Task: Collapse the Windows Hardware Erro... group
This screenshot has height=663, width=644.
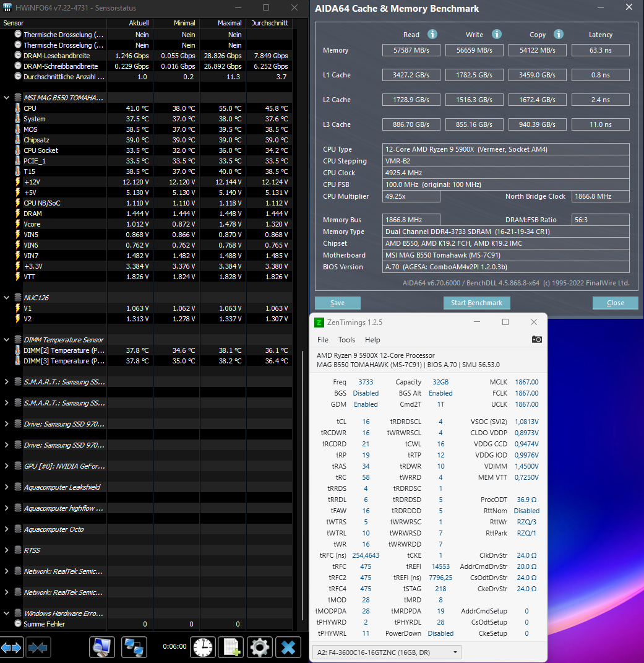Action: pyautogui.click(x=6, y=613)
